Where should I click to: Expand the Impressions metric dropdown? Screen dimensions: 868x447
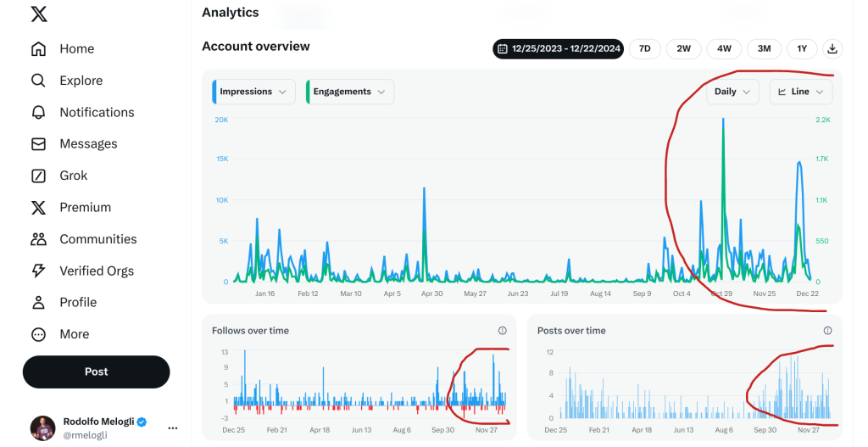(253, 92)
